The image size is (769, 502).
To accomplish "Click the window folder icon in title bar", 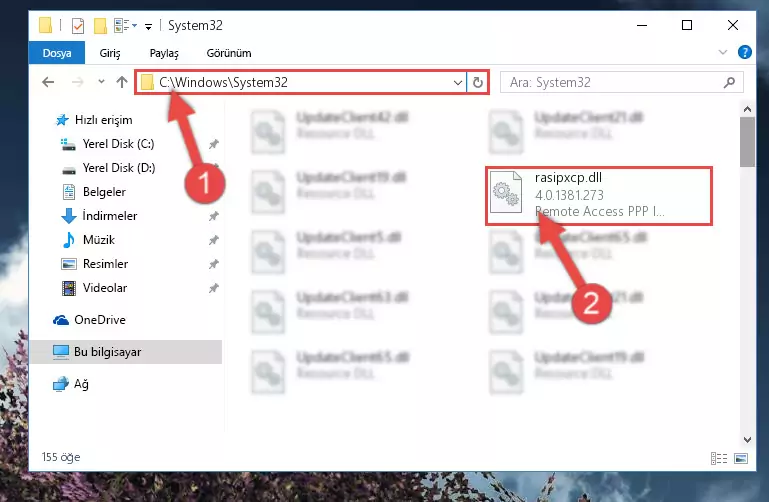I will click(x=45, y=25).
